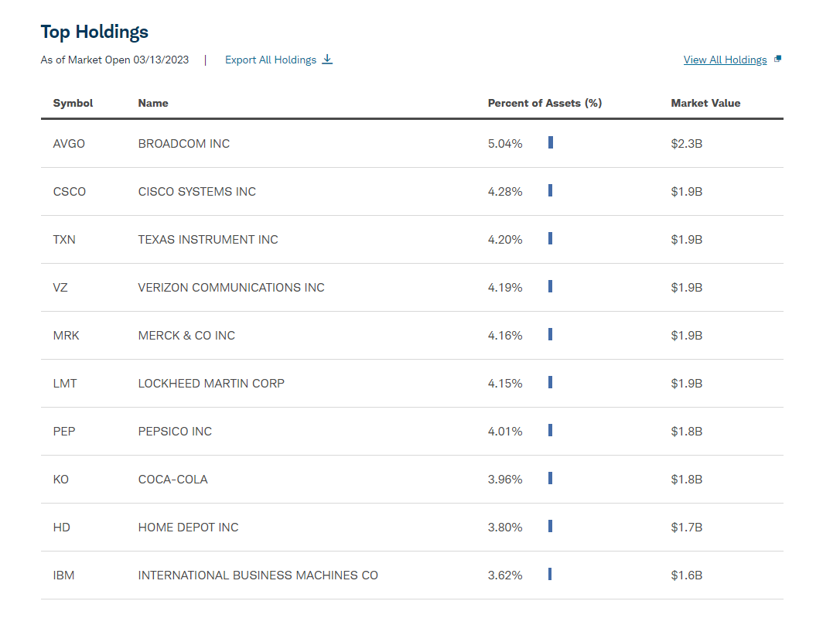Click the VZ percent bar

[550, 286]
